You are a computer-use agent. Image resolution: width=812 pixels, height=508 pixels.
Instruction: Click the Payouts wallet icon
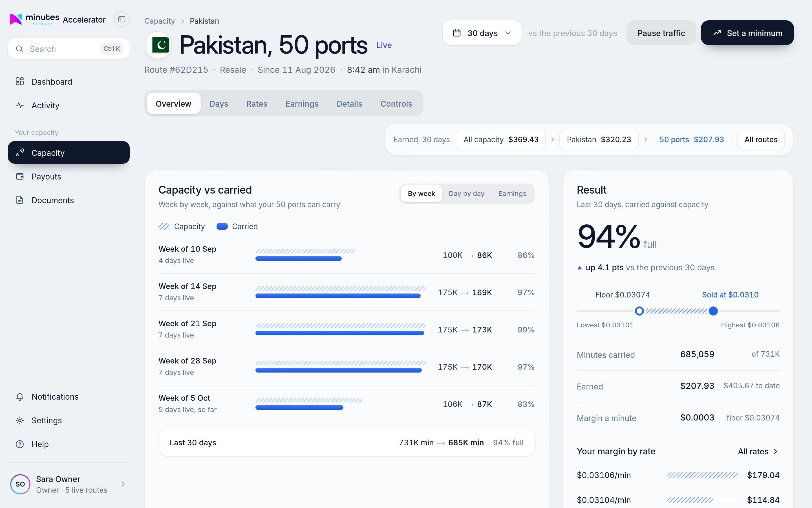(x=20, y=176)
